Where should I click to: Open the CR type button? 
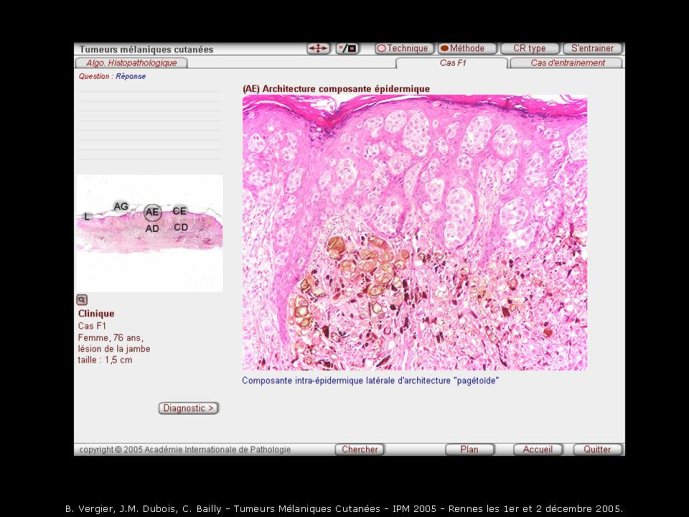click(529, 48)
